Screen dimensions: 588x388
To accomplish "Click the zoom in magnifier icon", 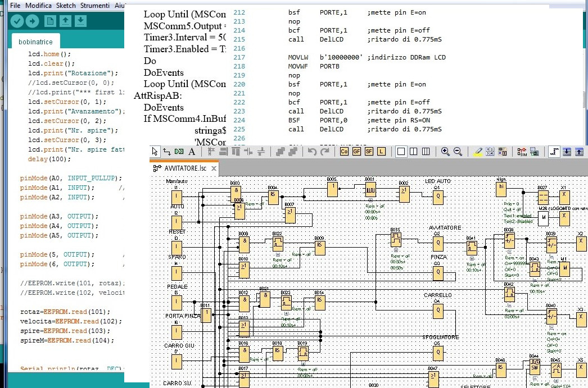I will (x=445, y=152).
